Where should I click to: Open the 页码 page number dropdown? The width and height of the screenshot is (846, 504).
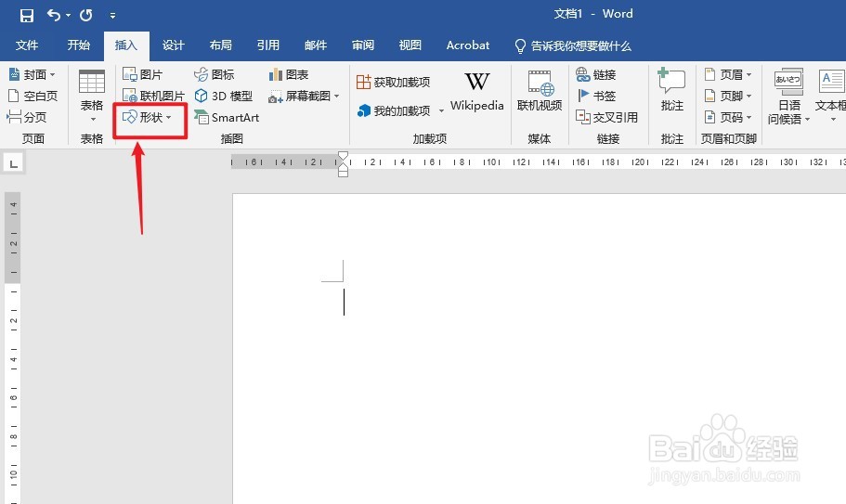[x=728, y=117]
